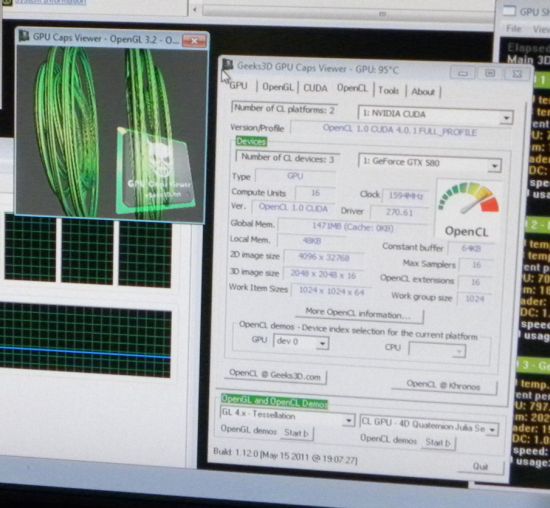Click the Work group size 1024 value
This screenshot has height=508, width=550.
point(475,299)
